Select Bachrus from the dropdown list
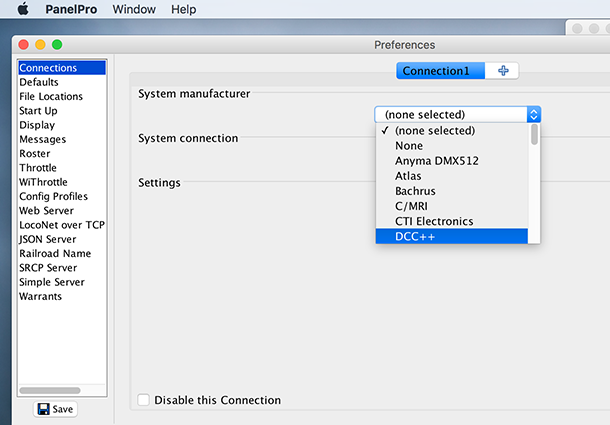The width and height of the screenshot is (610, 425). tap(452, 191)
